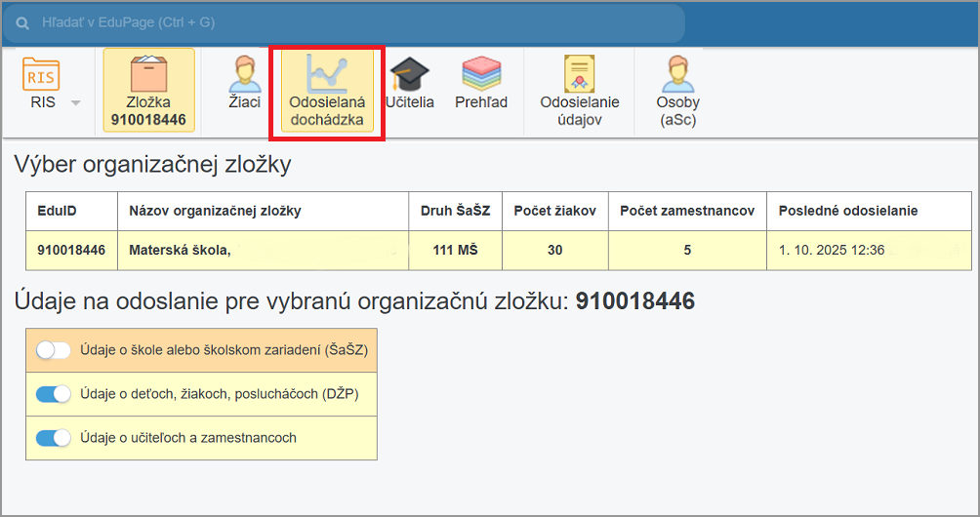The height and width of the screenshot is (517, 980).
Task: Open the Osoby (aSc) person icon
Action: coord(677,74)
